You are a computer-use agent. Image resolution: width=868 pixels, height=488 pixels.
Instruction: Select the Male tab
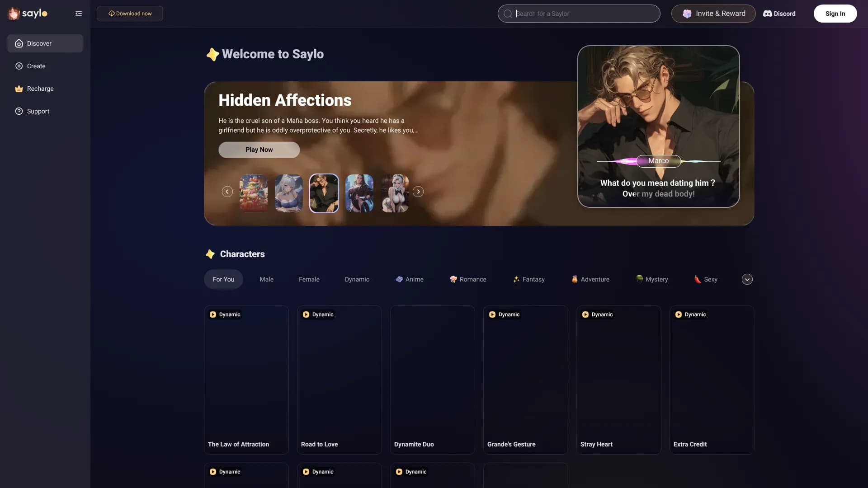coord(266,279)
